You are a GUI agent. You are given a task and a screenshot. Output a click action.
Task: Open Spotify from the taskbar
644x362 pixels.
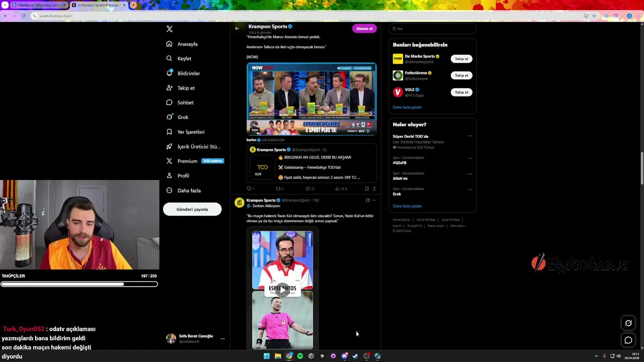(x=300, y=356)
